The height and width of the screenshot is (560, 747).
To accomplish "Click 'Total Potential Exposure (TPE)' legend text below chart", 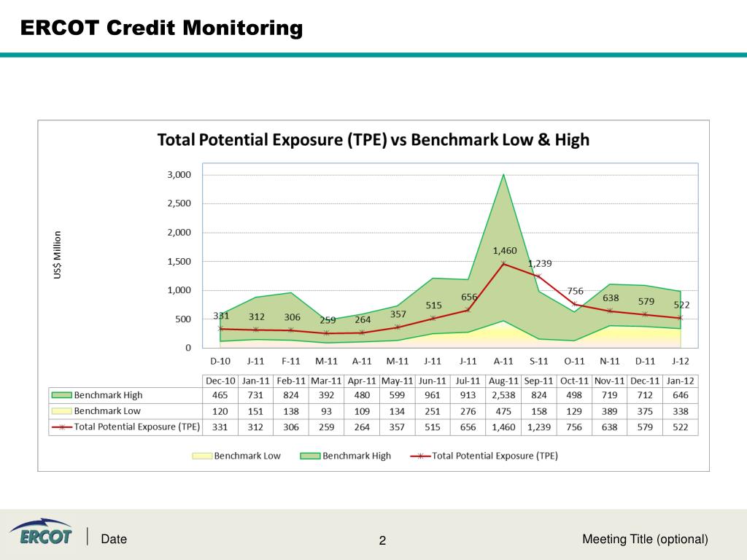I will (495, 456).
